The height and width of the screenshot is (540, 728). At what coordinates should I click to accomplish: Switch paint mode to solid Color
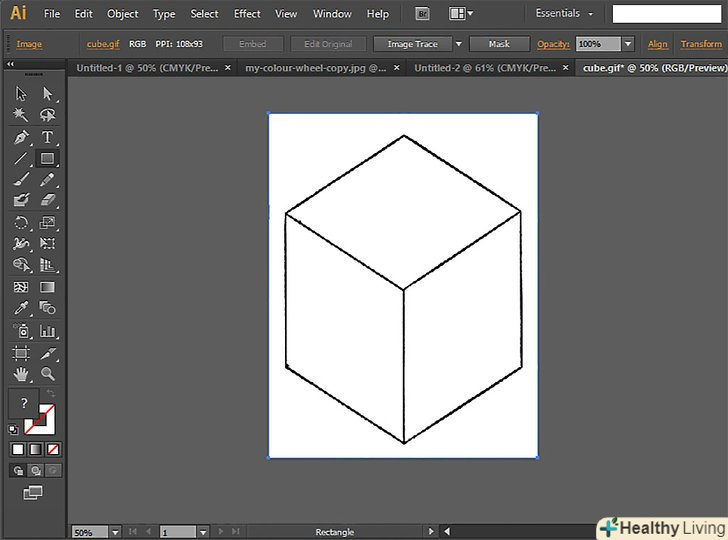click(17, 449)
